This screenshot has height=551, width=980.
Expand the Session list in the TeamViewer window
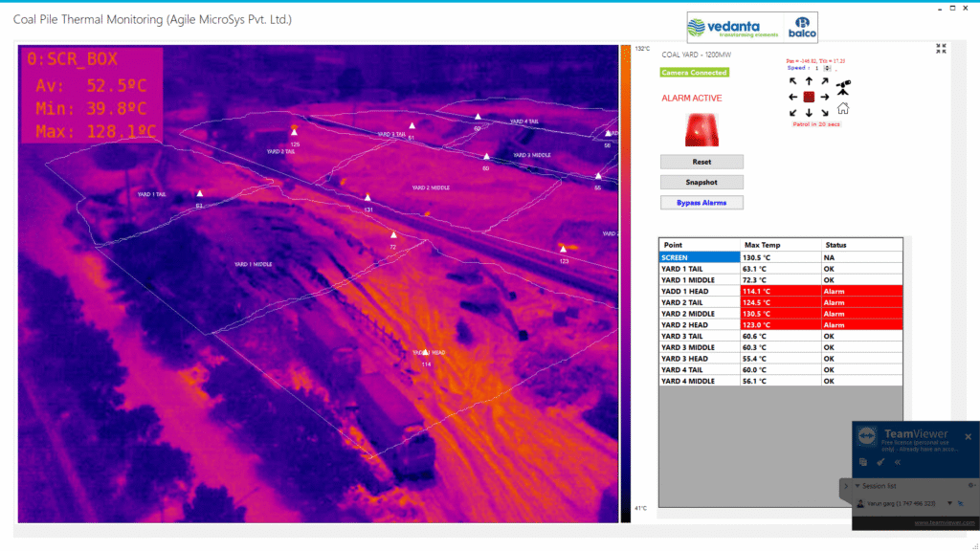(x=857, y=486)
